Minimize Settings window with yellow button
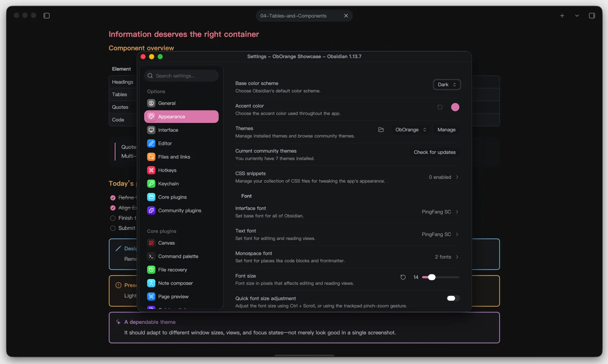This screenshot has width=608, height=364. [152, 56]
